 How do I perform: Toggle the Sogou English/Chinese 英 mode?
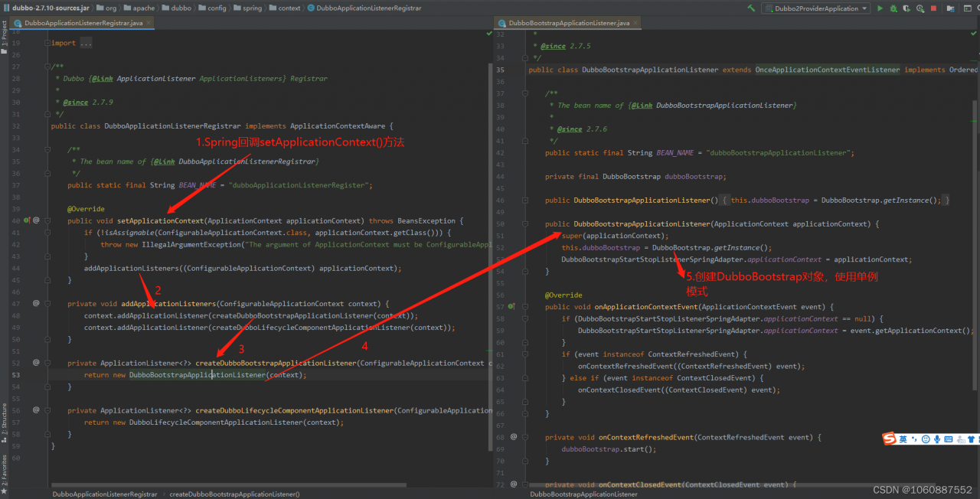pos(903,439)
